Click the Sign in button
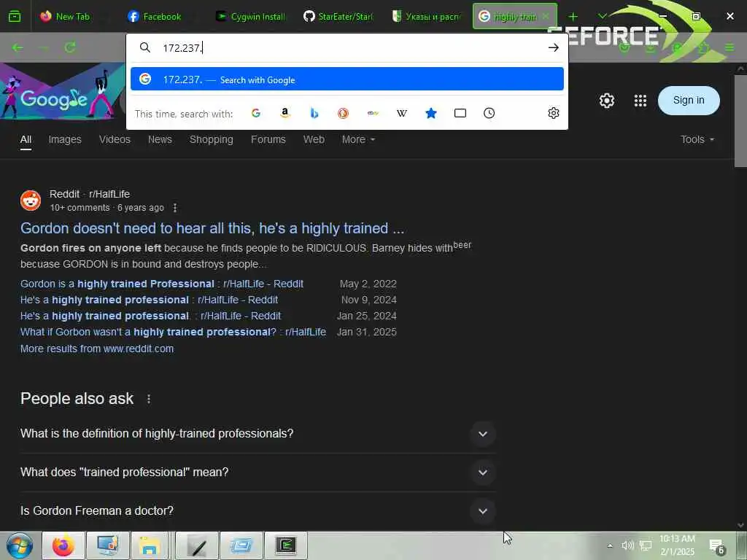This screenshot has width=747, height=560. [689, 101]
